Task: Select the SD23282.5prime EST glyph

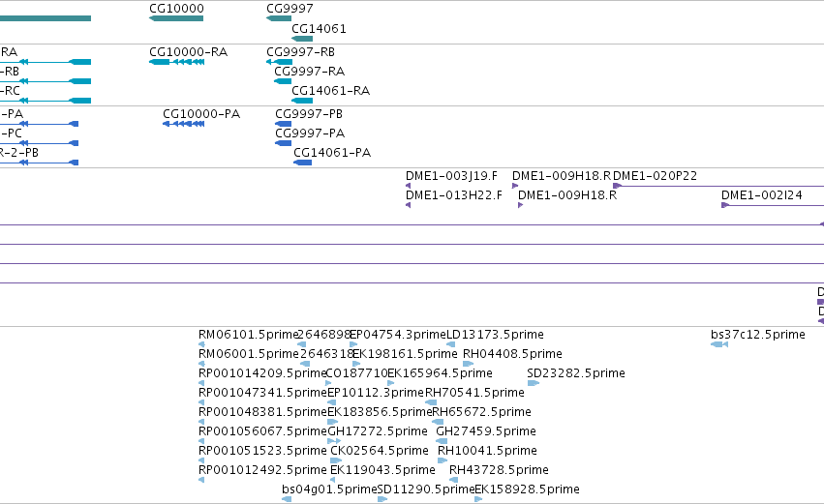Action: click(x=534, y=383)
